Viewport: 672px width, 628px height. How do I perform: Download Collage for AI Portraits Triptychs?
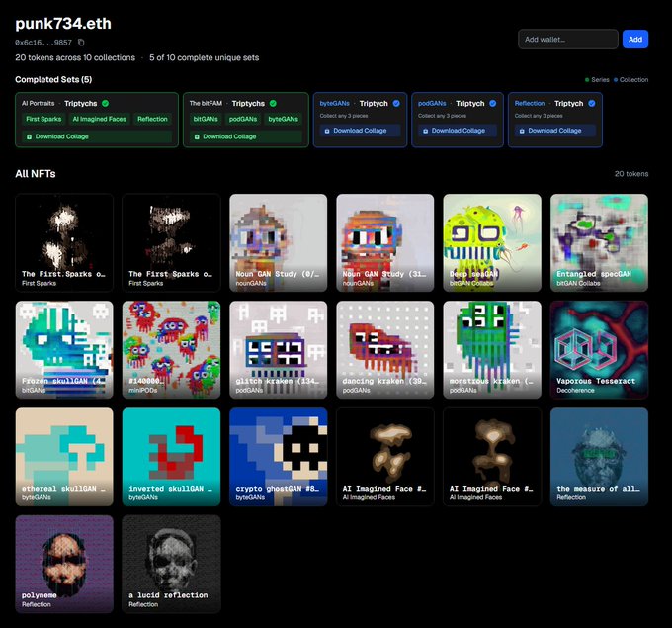click(x=97, y=136)
